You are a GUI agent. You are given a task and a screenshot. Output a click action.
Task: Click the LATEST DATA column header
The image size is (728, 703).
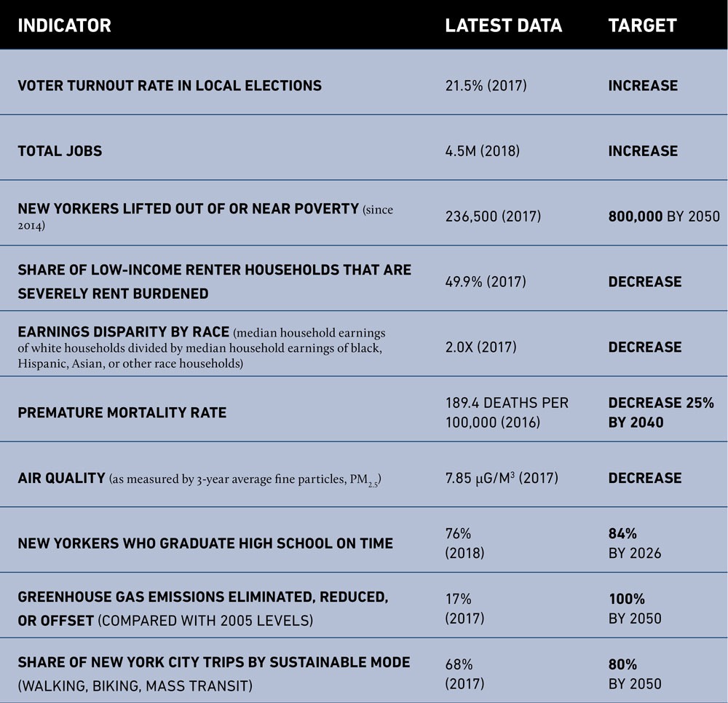click(x=503, y=26)
